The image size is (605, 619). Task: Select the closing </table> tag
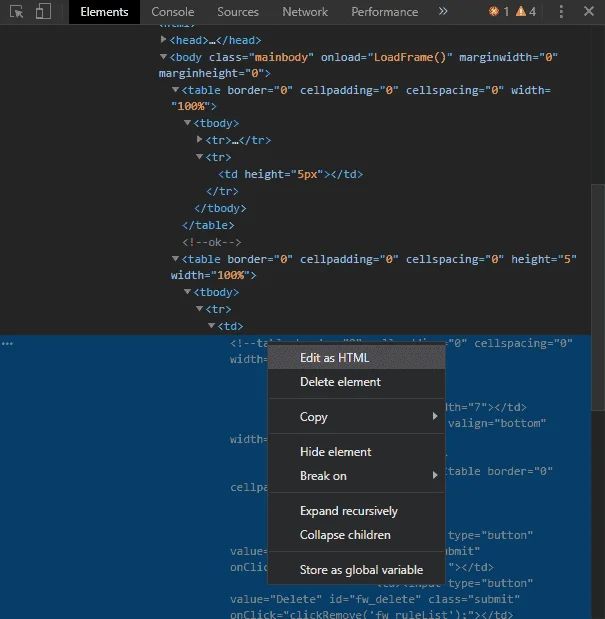(208, 225)
